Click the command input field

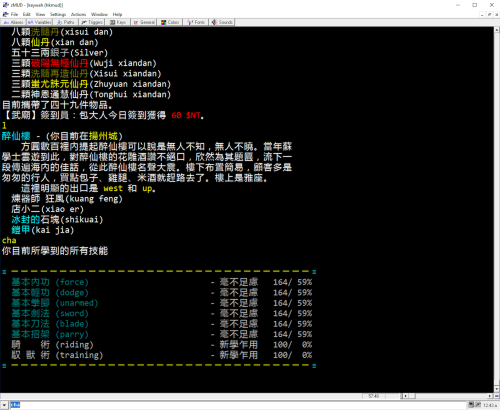[x=238, y=405]
